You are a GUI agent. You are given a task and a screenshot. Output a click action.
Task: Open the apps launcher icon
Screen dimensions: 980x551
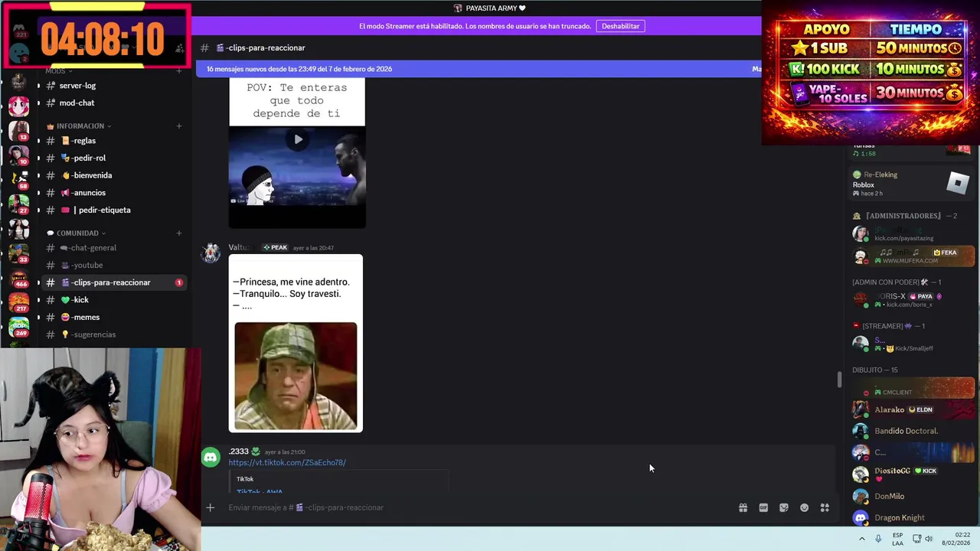point(825,507)
